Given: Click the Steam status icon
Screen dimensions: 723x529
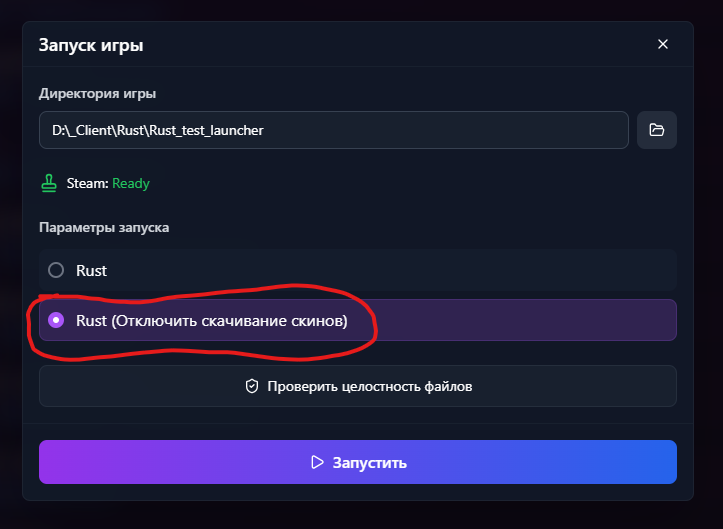Looking at the screenshot, I should [x=49, y=183].
